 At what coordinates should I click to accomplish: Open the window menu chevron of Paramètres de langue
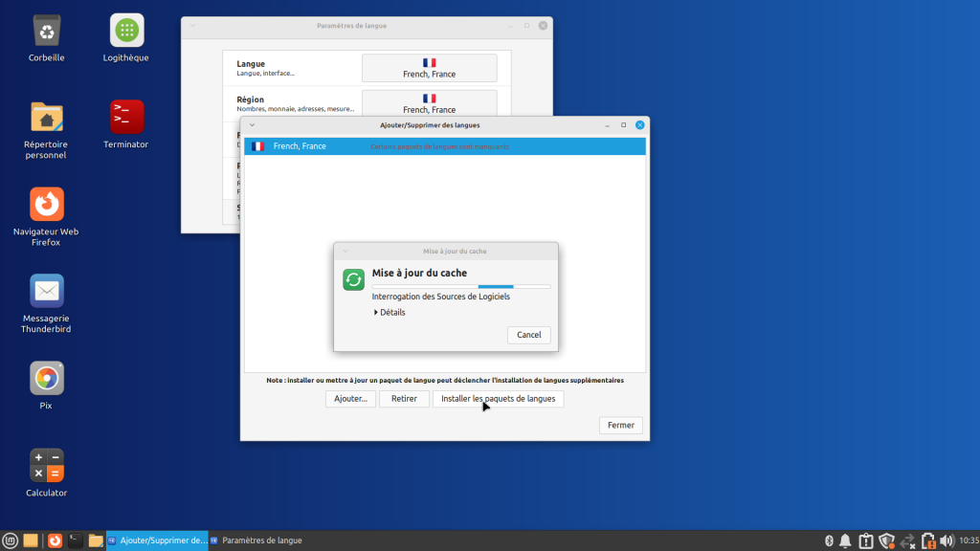192,26
